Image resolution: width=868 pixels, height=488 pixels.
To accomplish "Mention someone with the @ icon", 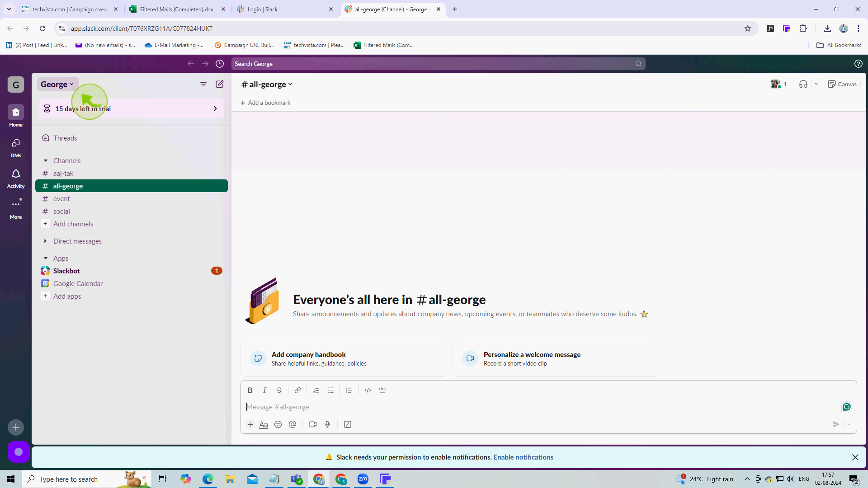I will (x=292, y=424).
